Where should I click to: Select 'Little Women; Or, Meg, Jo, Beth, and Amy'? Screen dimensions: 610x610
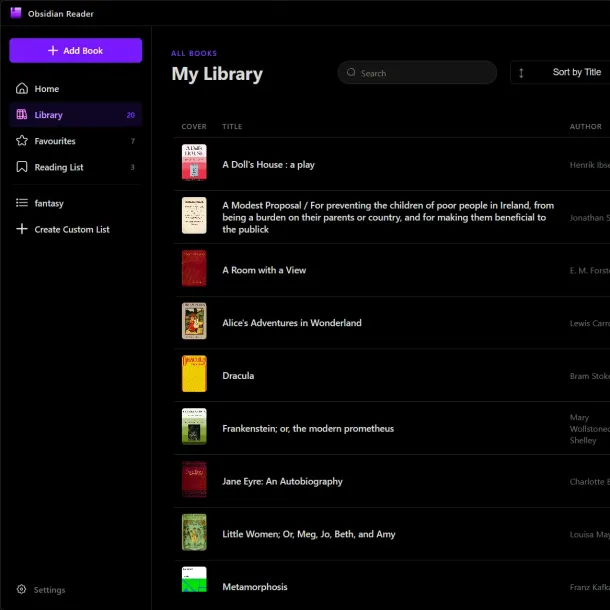[x=309, y=534]
